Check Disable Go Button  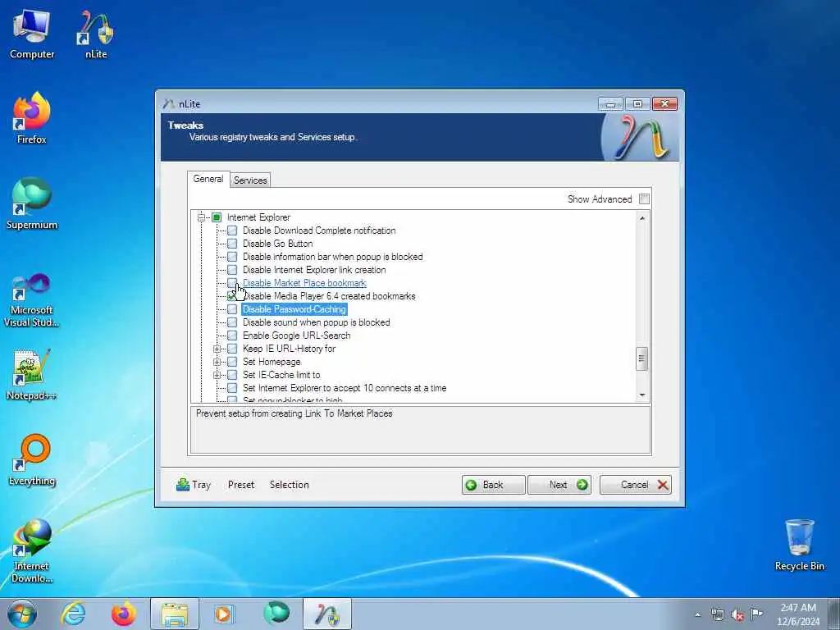[x=232, y=244]
